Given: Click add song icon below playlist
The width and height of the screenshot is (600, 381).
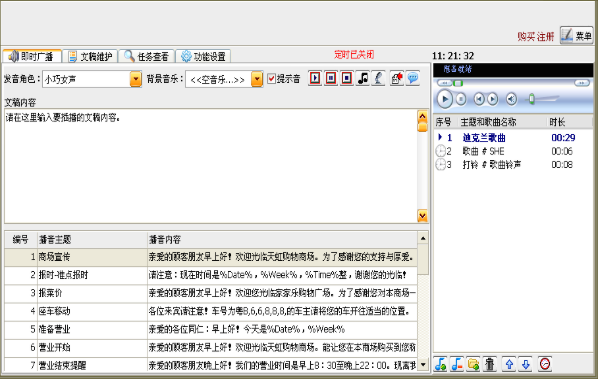Looking at the screenshot, I should 440,364.
